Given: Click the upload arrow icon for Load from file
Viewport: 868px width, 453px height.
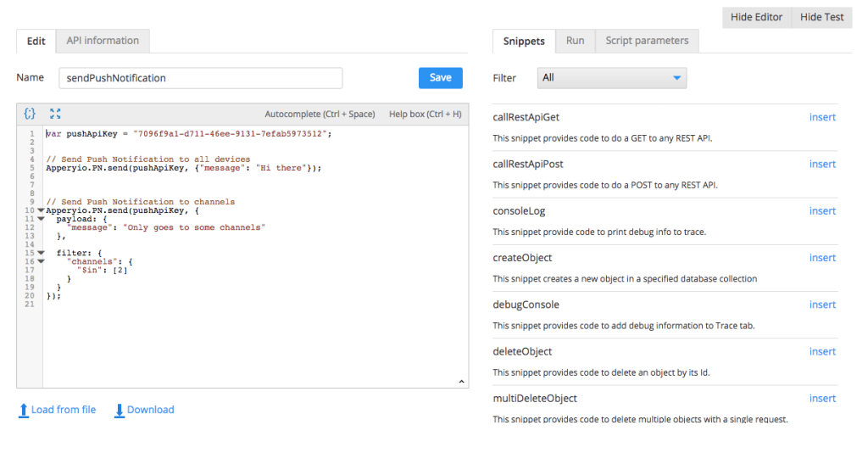Looking at the screenshot, I should pos(23,411).
